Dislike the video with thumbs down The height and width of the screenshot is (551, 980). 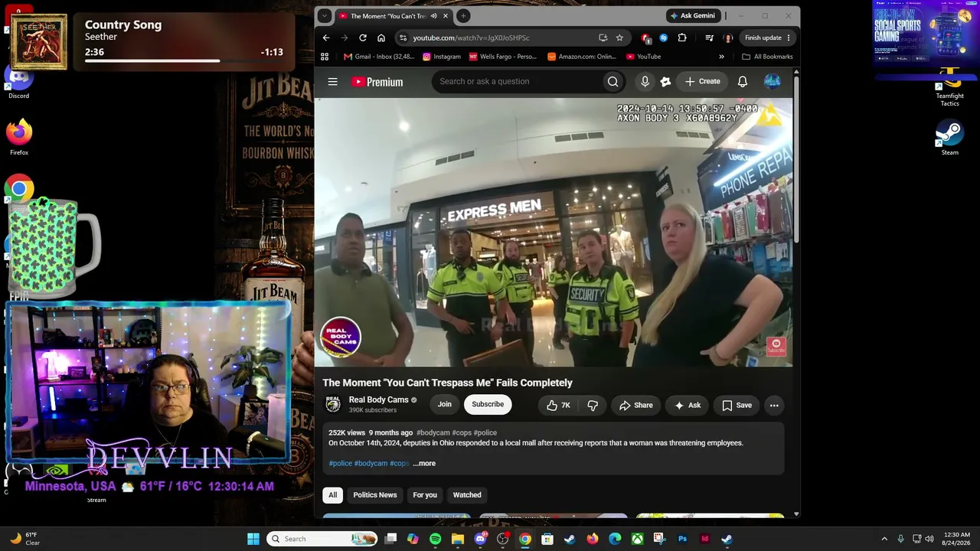click(593, 405)
